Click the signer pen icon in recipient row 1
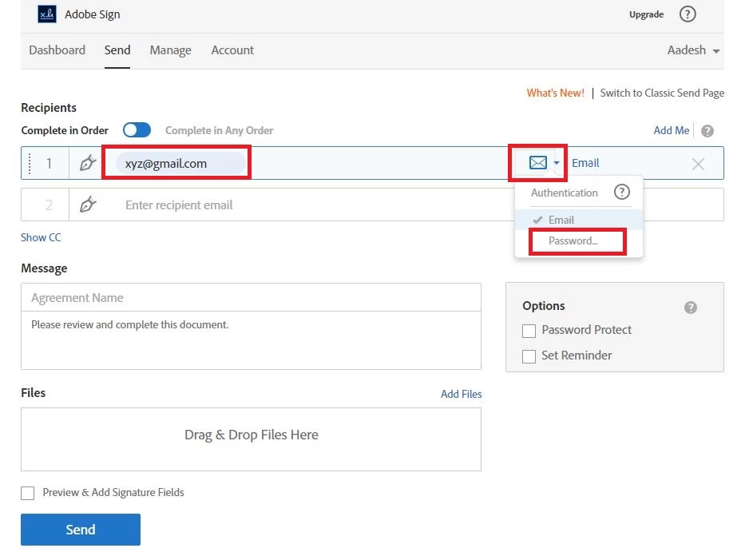Viewport: 749px width, 560px height. pyautogui.click(x=87, y=164)
